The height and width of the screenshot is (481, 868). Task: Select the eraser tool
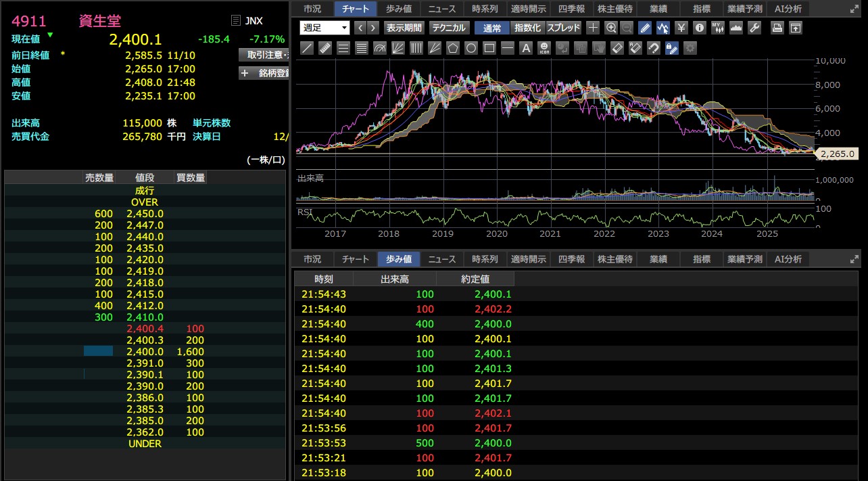(617, 48)
